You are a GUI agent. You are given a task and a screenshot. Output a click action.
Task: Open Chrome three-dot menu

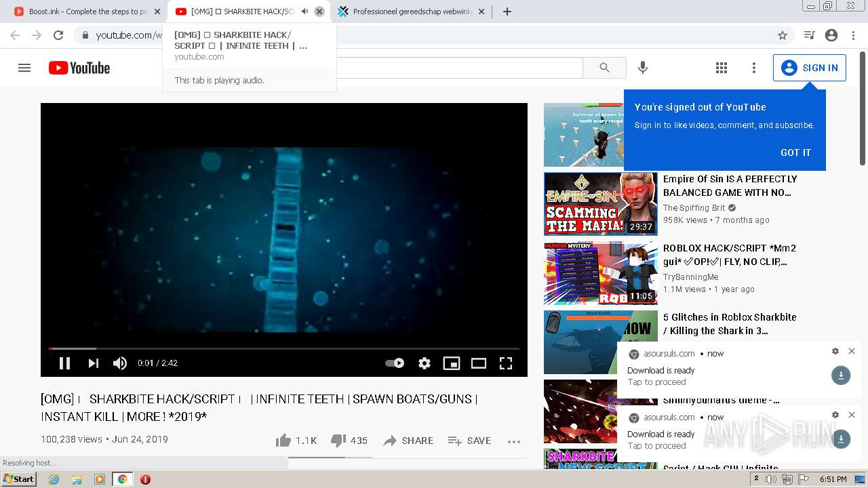(x=853, y=35)
